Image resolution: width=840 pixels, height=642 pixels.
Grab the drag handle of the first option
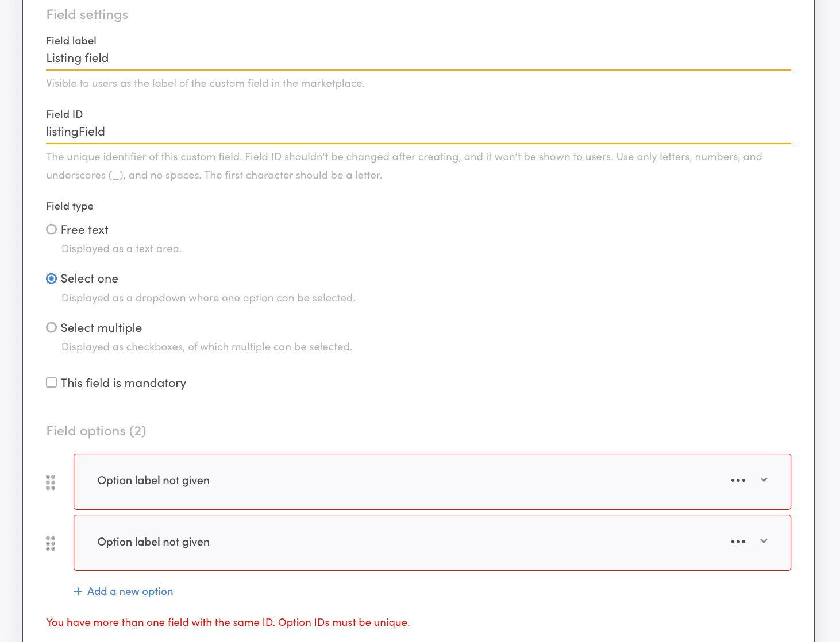coord(51,482)
